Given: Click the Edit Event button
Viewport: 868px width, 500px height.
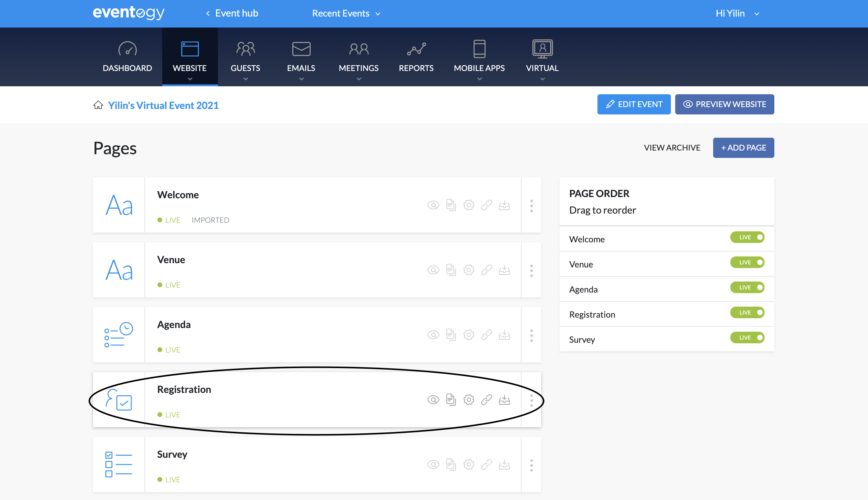Looking at the screenshot, I should [x=634, y=104].
